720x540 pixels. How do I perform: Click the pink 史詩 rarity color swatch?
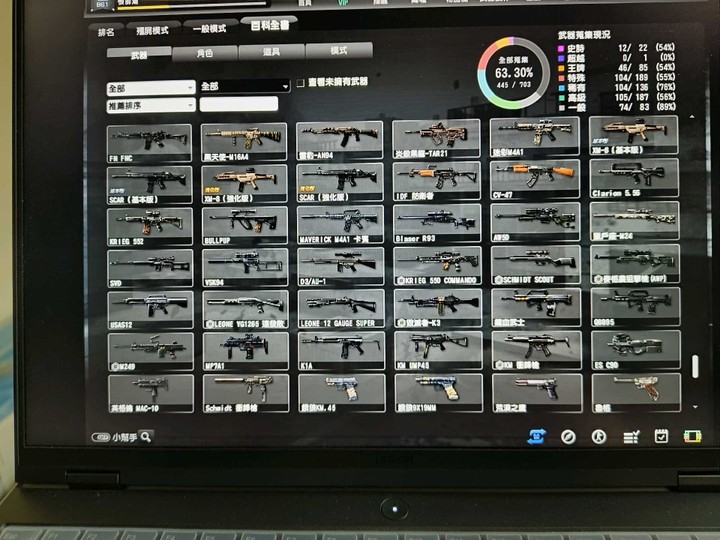(x=561, y=48)
